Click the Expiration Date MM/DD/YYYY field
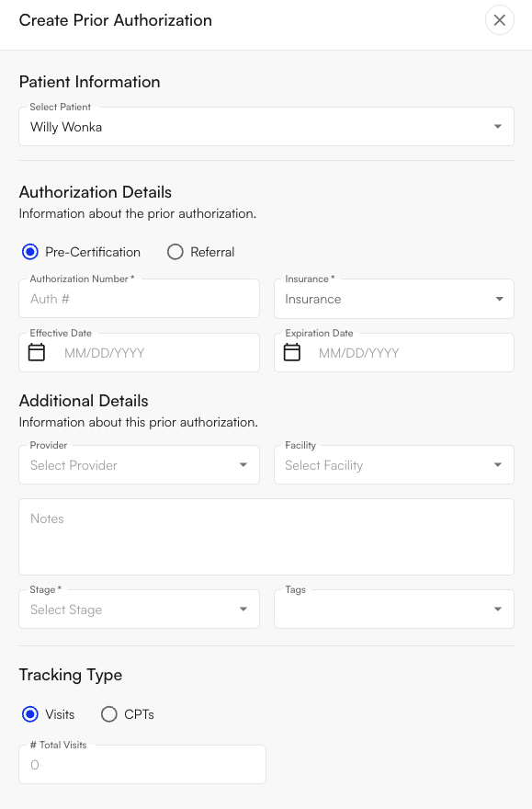Viewport: 532px width, 809px height. click(394, 353)
